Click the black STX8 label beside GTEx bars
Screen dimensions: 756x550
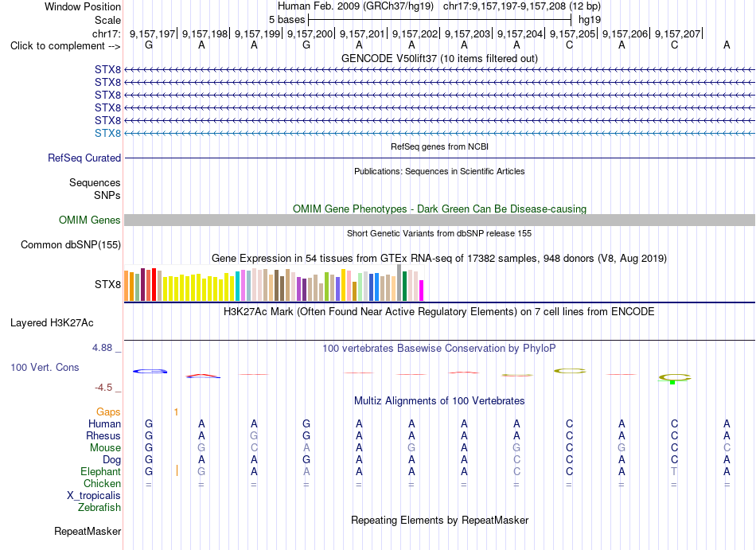(x=107, y=284)
